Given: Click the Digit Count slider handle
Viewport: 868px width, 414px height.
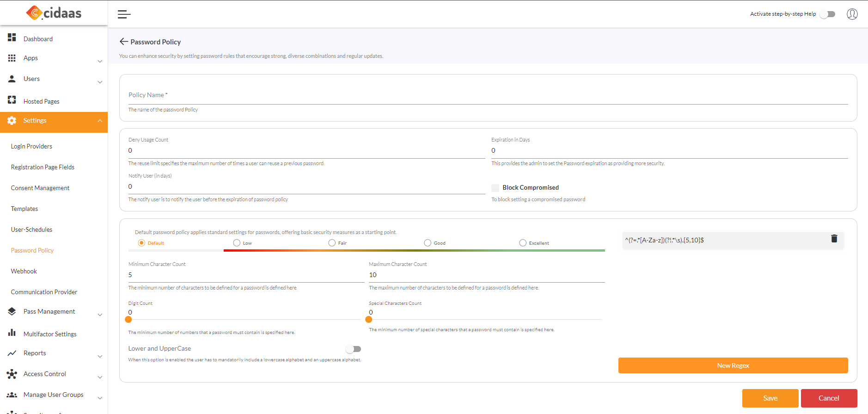Looking at the screenshot, I should (128, 319).
